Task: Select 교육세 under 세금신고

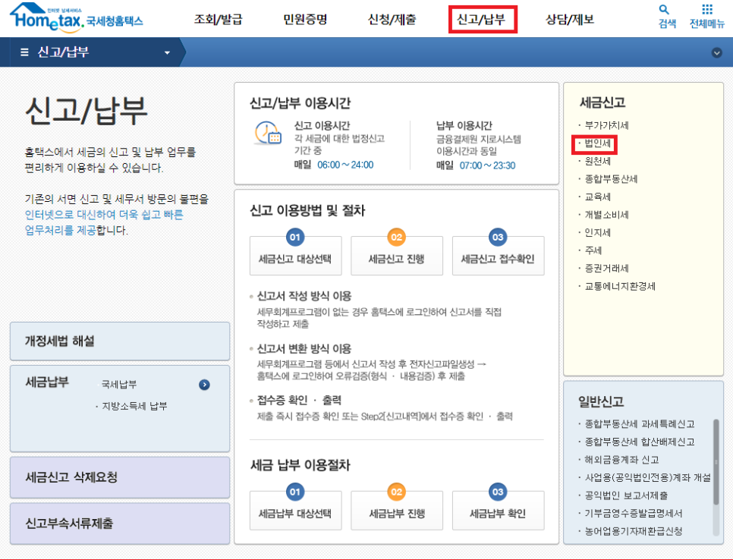Action: pos(597,197)
